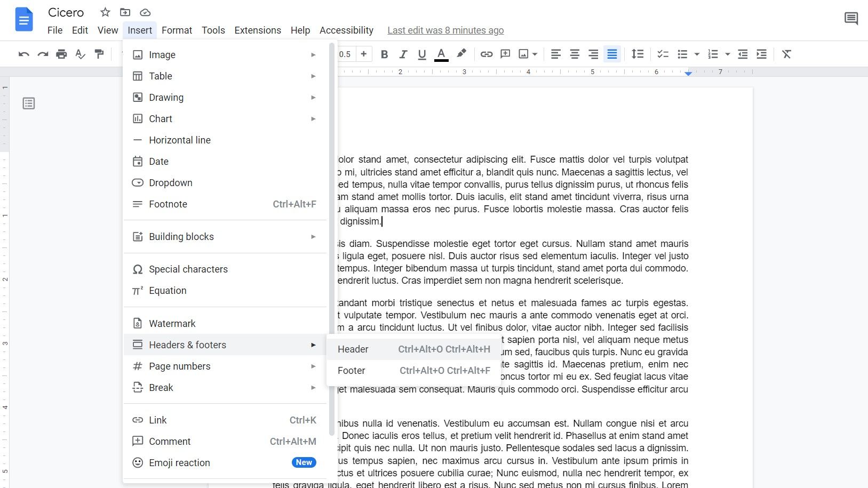
Task: Undo the last action
Action: (23, 54)
